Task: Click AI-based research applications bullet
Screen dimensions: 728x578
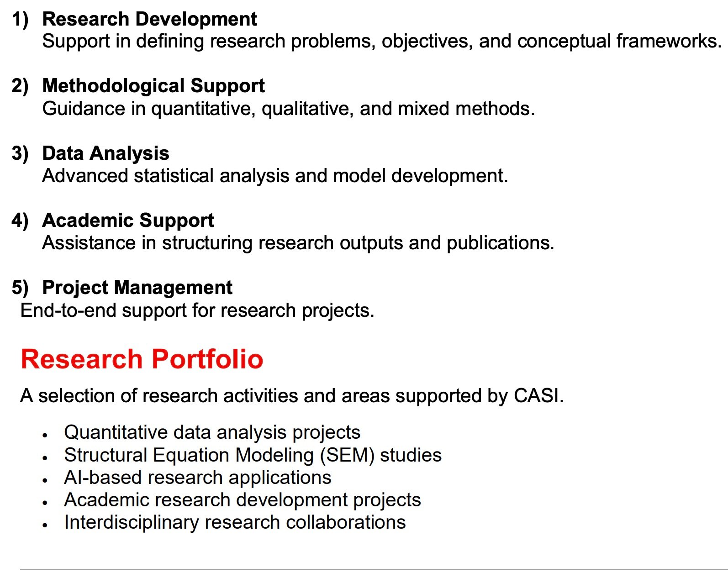Action: click(x=198, y=478)
